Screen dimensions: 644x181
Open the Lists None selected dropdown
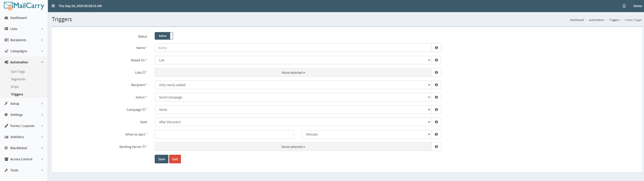(x=293, y=72)
